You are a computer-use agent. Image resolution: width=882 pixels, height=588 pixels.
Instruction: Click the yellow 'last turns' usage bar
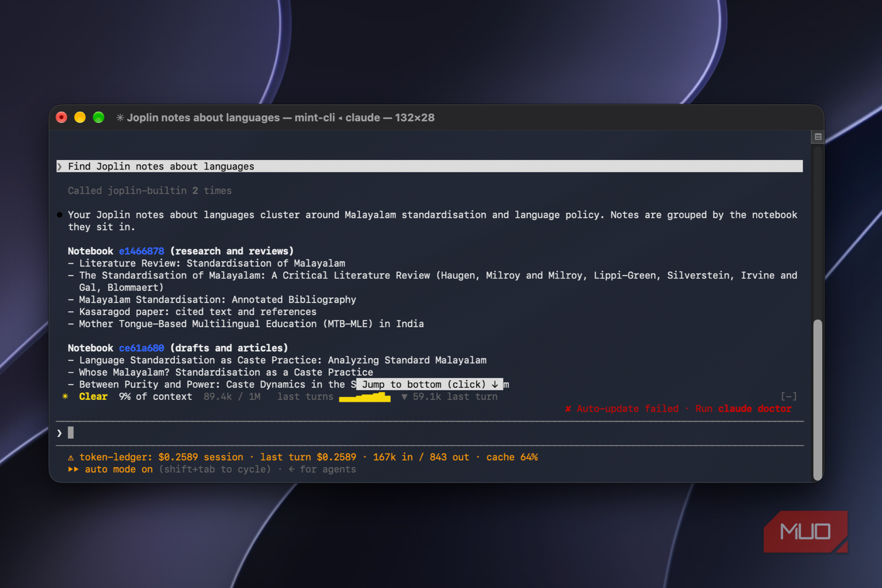(365, 397)
